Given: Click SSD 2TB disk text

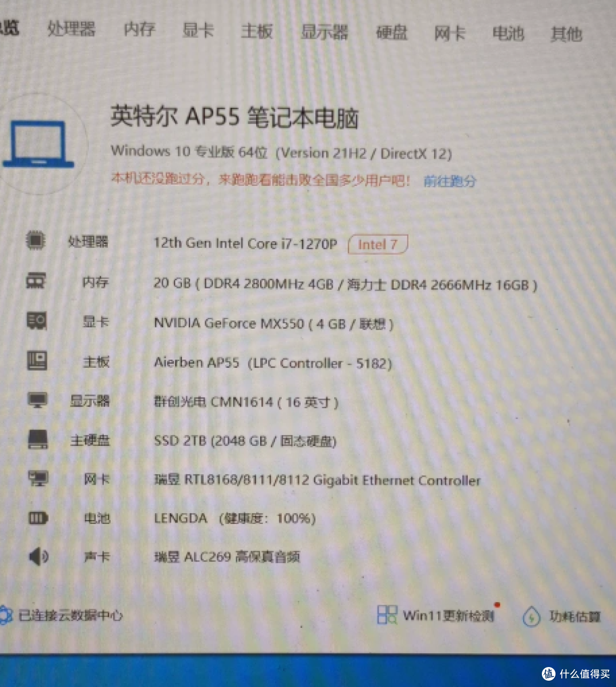Looking at the screenshot, I should tap(245, 441).
